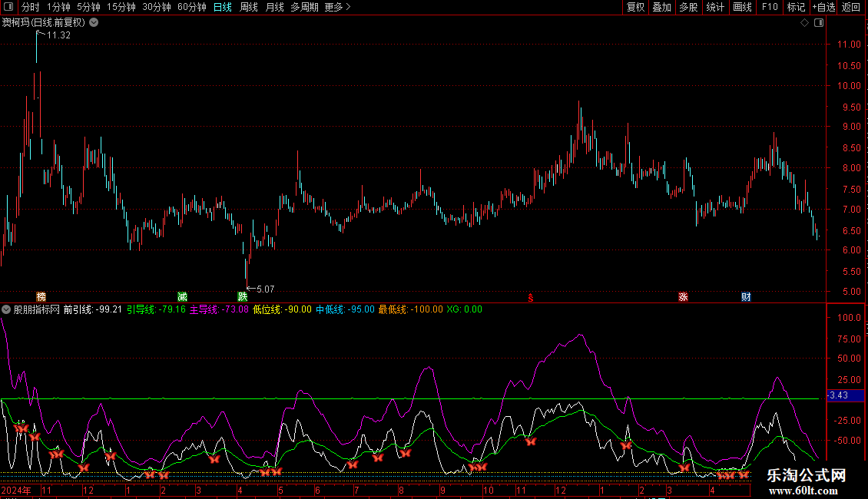This screenshot has width=868, height=499.
Task: Click the red 涨 marker icon
Action: click(x=683, y=297)
